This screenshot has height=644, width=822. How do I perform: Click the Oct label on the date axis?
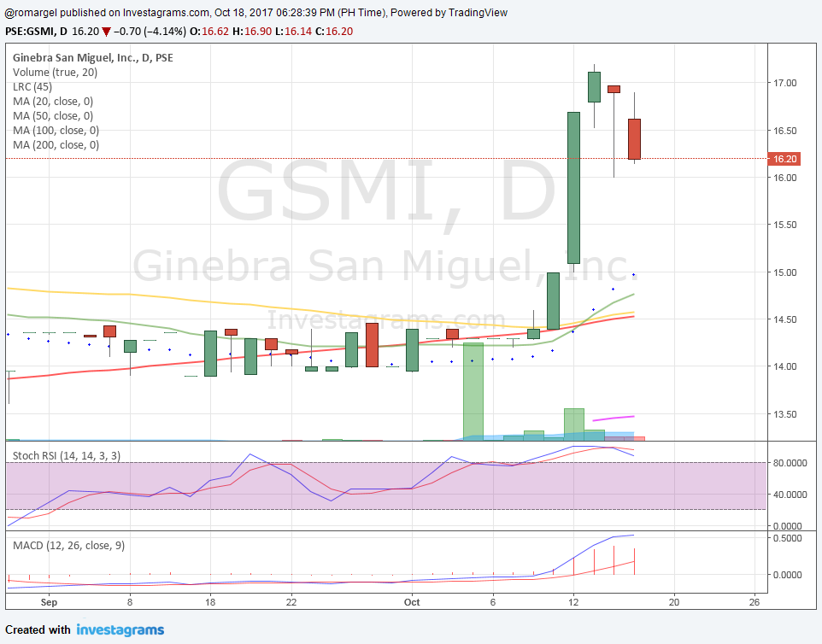[412, 602]
